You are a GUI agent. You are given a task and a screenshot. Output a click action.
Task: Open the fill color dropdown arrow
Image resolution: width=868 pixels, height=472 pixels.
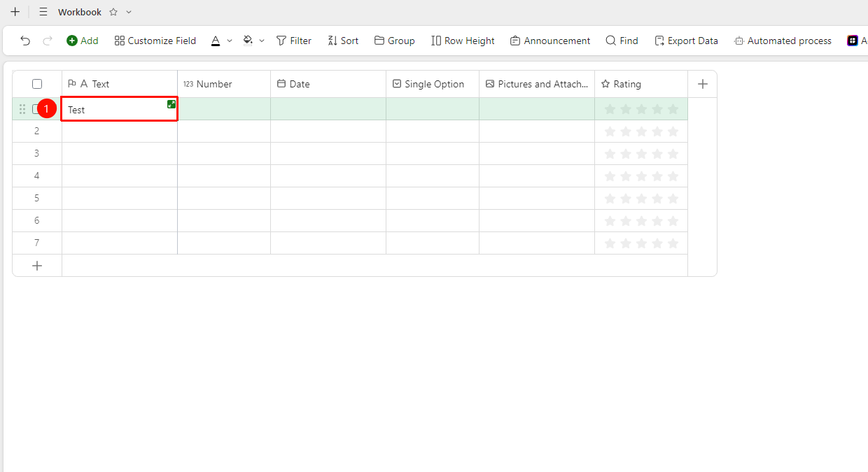coord(262,41)
